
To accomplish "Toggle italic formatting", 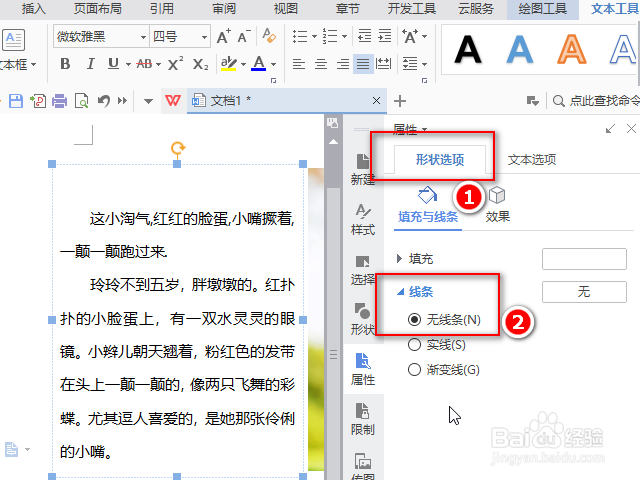I will 90,64.
